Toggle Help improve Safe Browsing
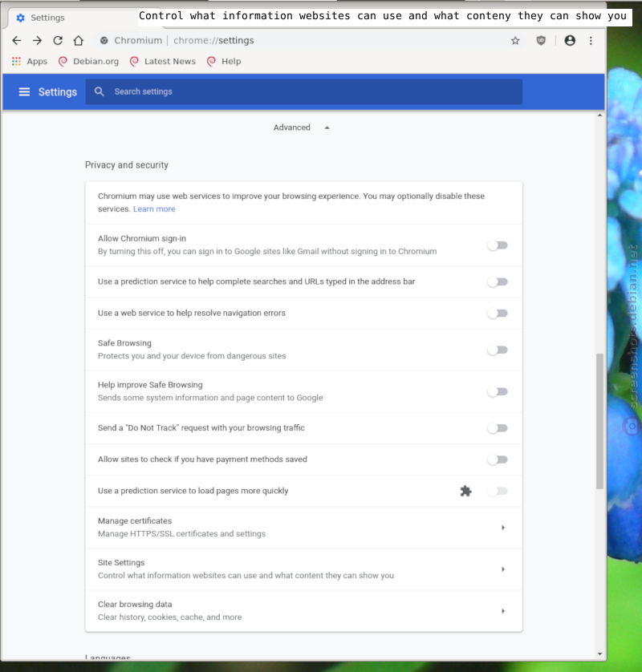The width and height of the screenshot is (642, 672). coord(498,391)
